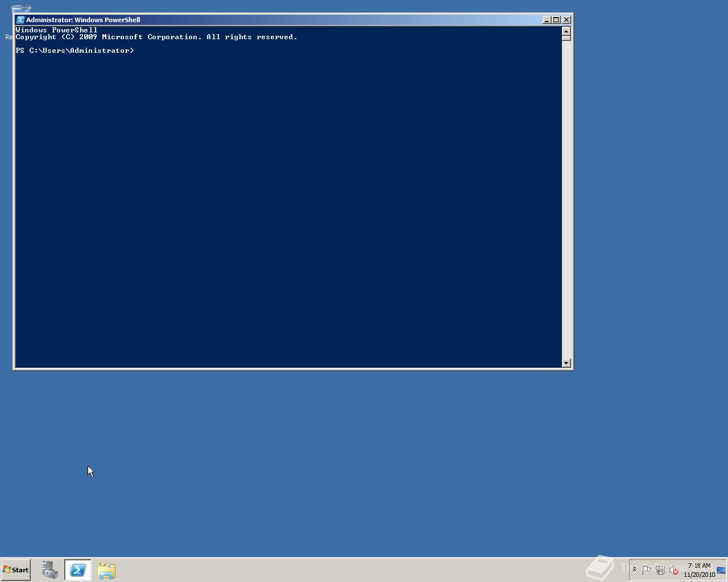Click the console scrollbar up arrow
The height and width of the screenshot is (582, 728).
click(566, 31)
